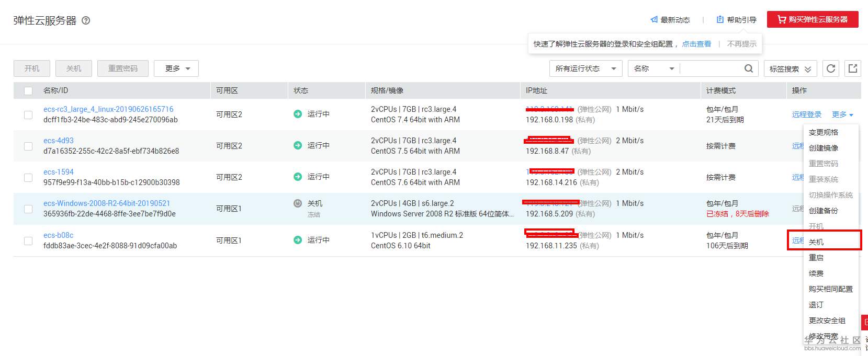Open server ecs-b08c details

(59, 235)
